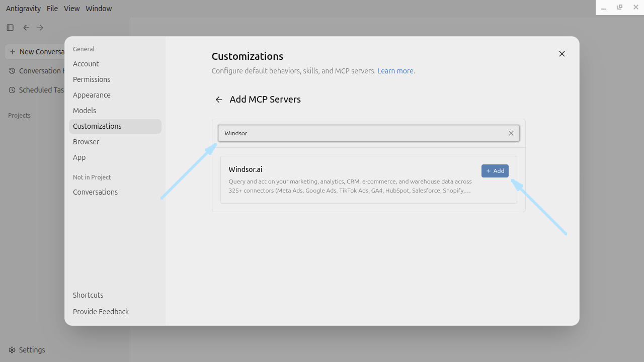Open Conversation History
Viewport: 644px width, 362px height.
coord(35,71)
